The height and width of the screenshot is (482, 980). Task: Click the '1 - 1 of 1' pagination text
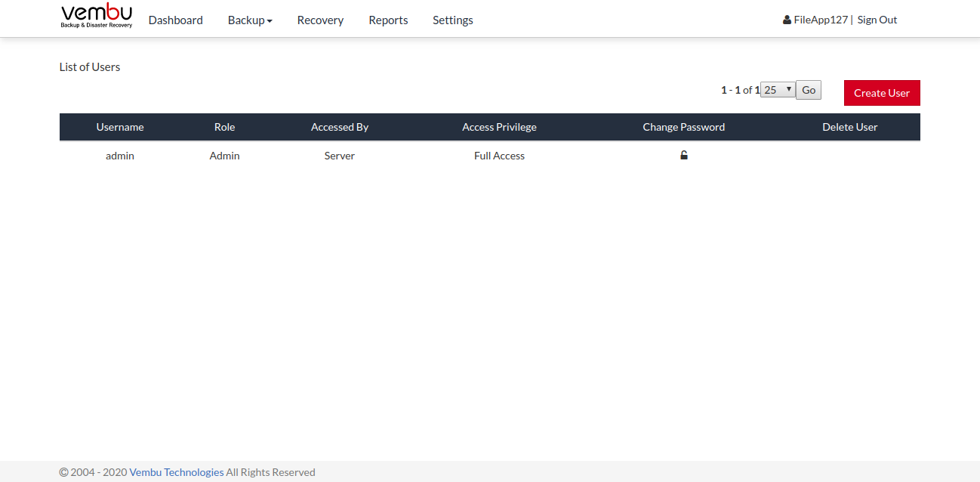click(x=740, y=90)
